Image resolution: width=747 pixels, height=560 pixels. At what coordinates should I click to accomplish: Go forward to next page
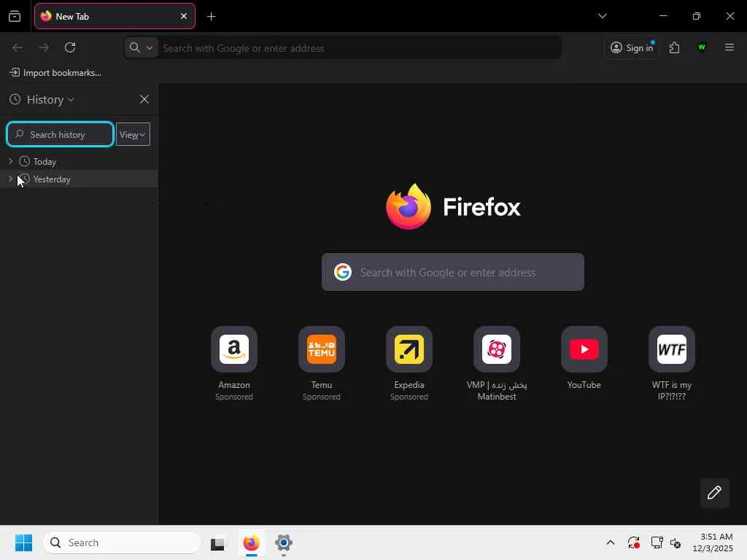[43, 47]
